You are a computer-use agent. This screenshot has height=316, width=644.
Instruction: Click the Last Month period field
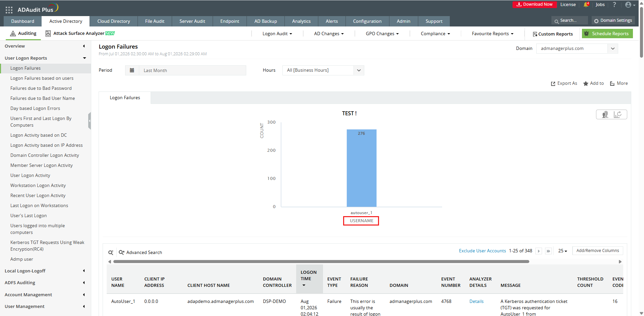(x=193, y=70)
